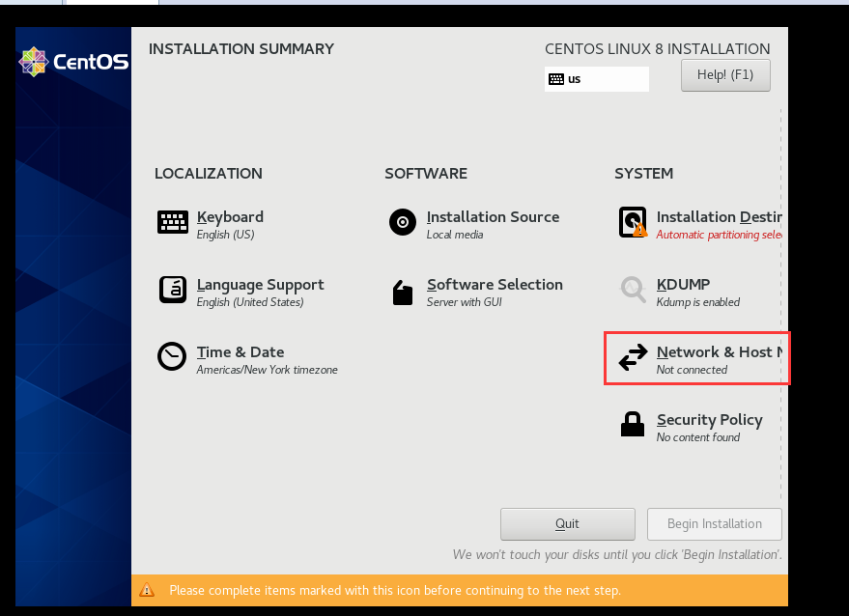Click the 'English (US)' keyboard status text

click(225, 235)
